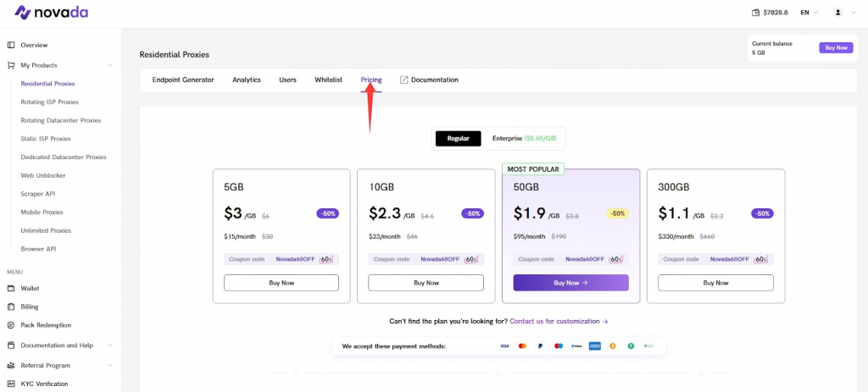Viewport: 868px width, 392px height.
Task: Click the KYC Verification icon
Action: click(11, 384)
